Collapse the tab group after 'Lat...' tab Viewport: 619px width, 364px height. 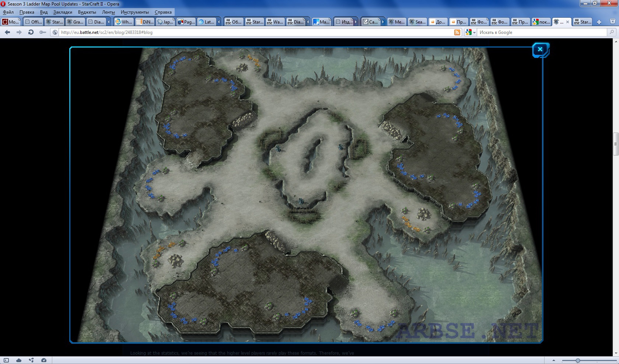tap(218, 22)
